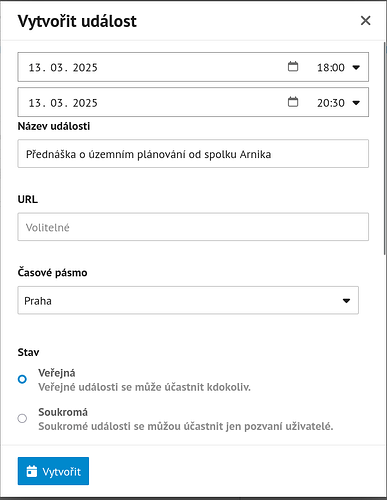Viewport: 387px width, 500px height.
Task: Expand the 18:00 start time dropdown arrow
Action: coord(356,67)
